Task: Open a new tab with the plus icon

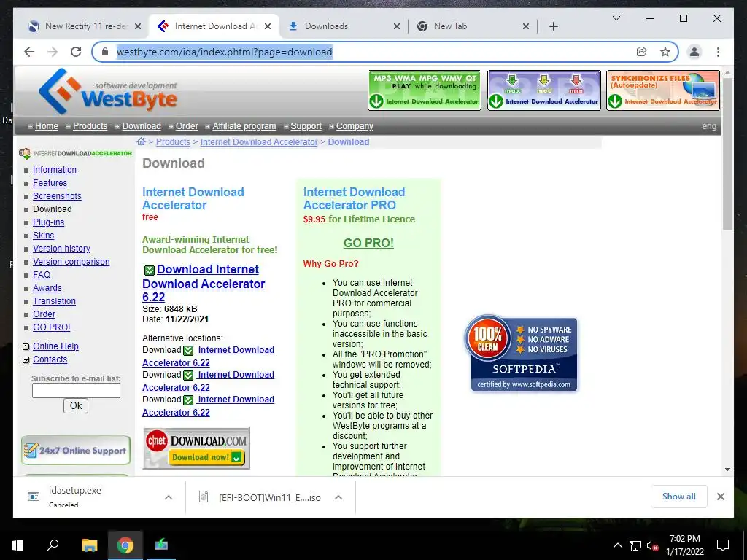Action: point(553,26)
